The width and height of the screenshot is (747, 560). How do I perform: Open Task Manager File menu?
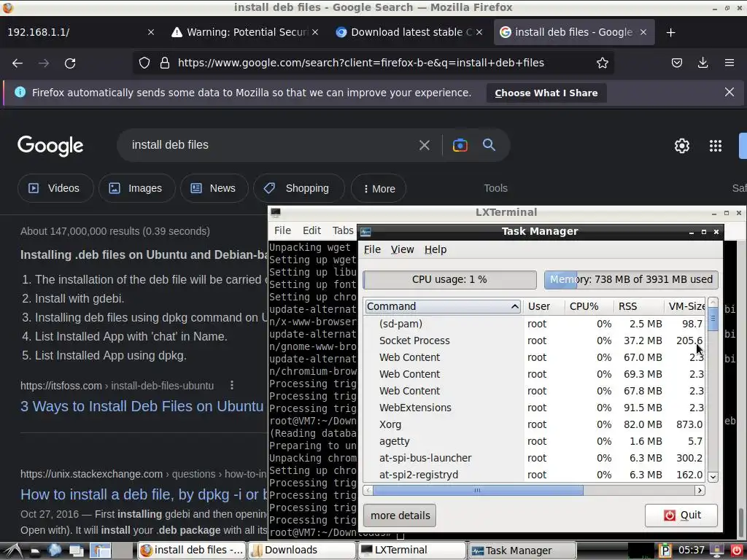pos(372,249)
